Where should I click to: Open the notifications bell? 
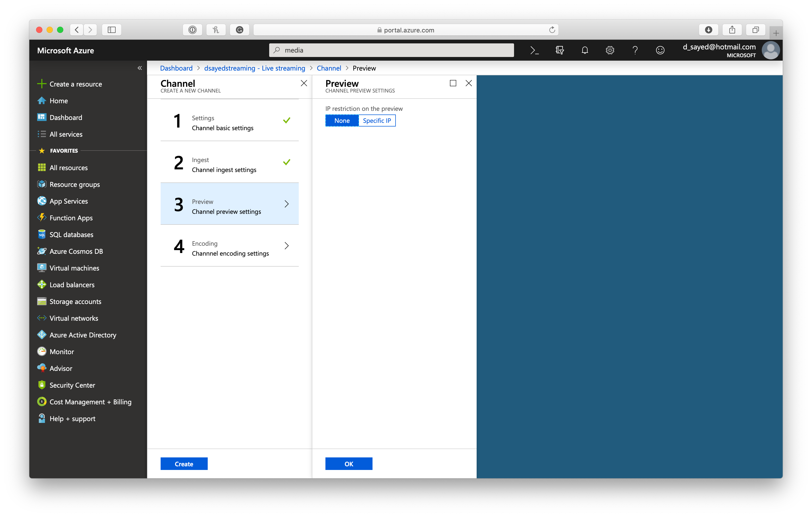click(x=585, y=50)
